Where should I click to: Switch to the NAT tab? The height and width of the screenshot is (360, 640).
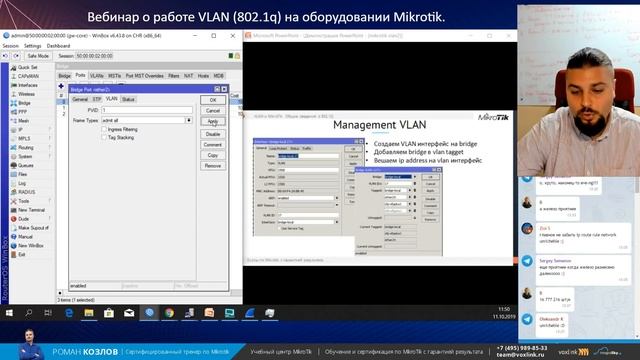click(189, 76)
